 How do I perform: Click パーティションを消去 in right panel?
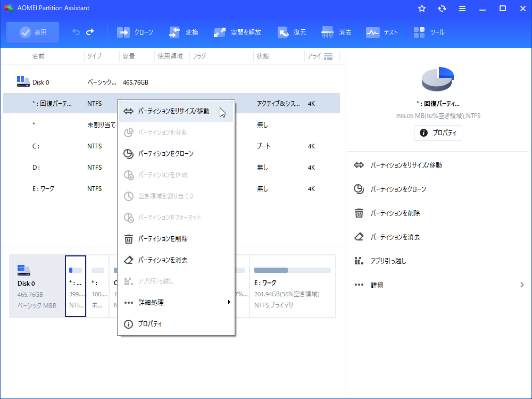pos(395,237)
